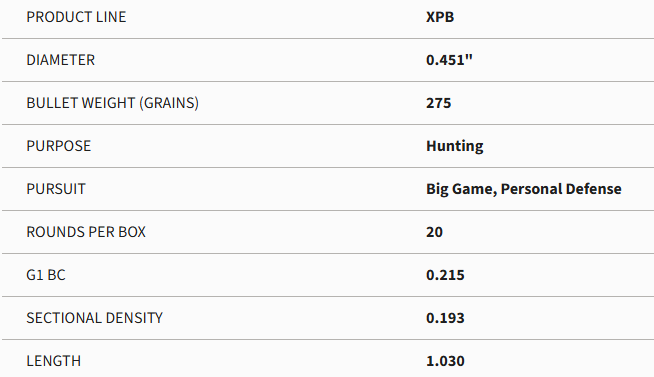Image resolution: width=654 pixels, height=377 pixels.
Task: Click the Big Game, Personal Defense text
Action: (524, 189)
